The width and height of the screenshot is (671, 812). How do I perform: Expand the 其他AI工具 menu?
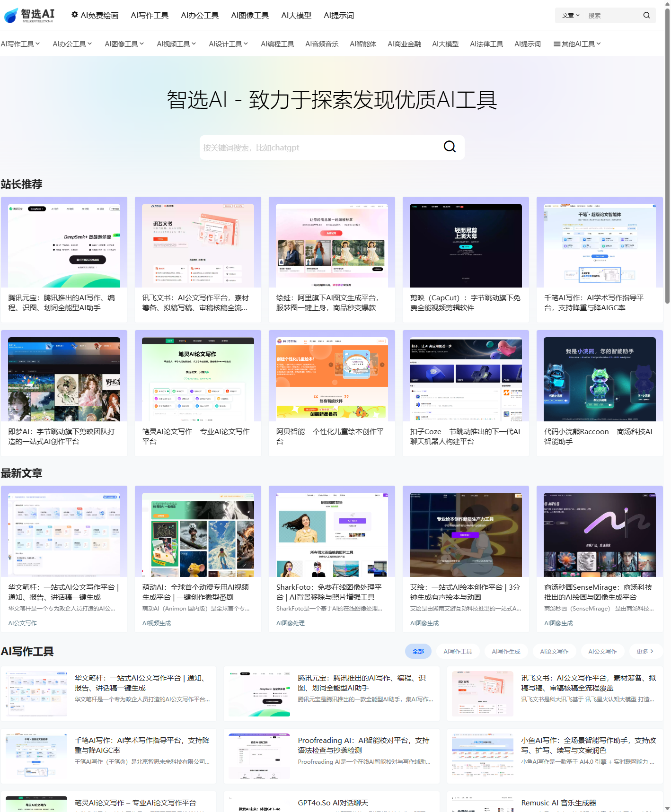(578, 44)
